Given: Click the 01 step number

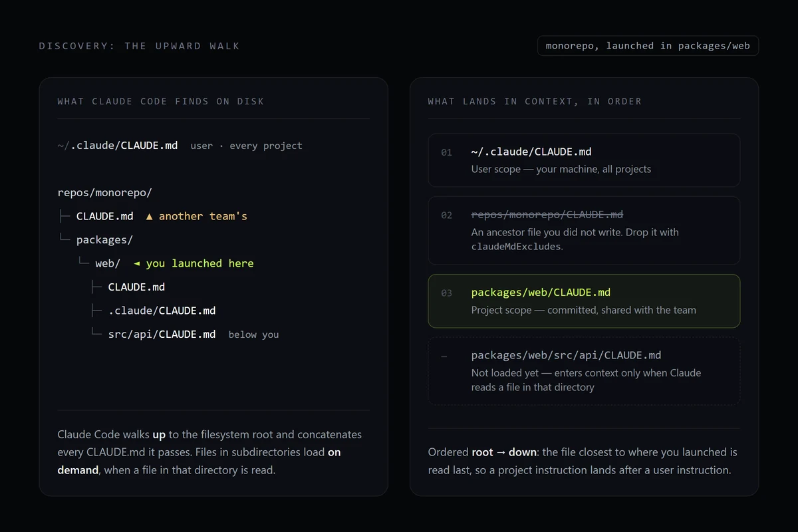Looking at the screenshot, I should point(446,152).
